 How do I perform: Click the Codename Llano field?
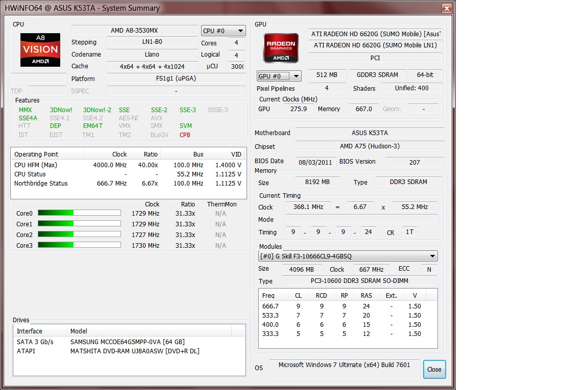(x=152, y=55)
